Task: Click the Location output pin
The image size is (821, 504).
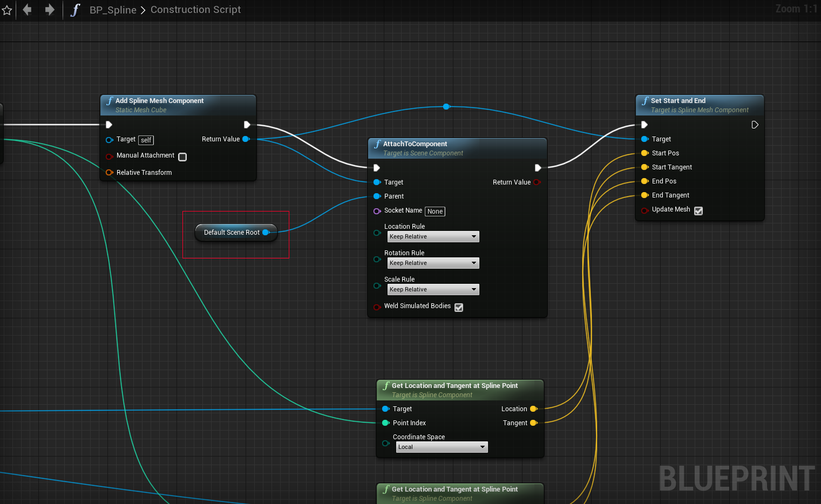Action: (534, 409)
